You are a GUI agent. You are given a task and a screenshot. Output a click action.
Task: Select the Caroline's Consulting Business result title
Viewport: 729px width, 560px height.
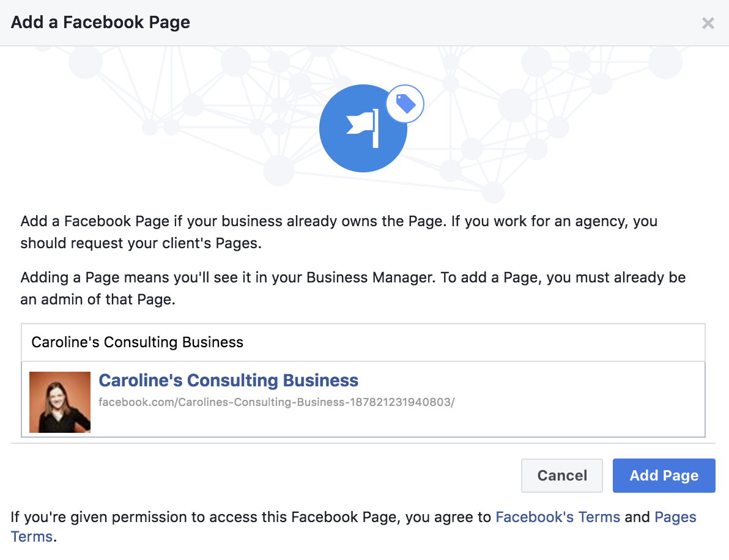(x=228, y=380)
